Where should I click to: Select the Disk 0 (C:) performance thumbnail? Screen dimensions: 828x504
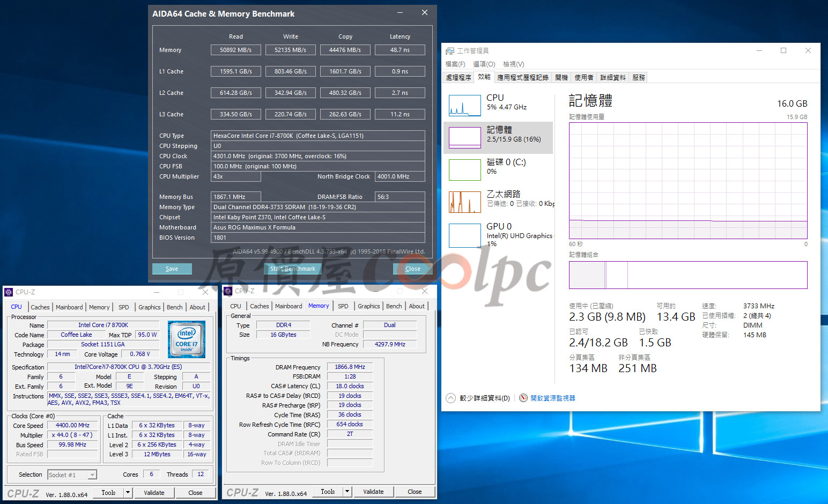point(465,170)
